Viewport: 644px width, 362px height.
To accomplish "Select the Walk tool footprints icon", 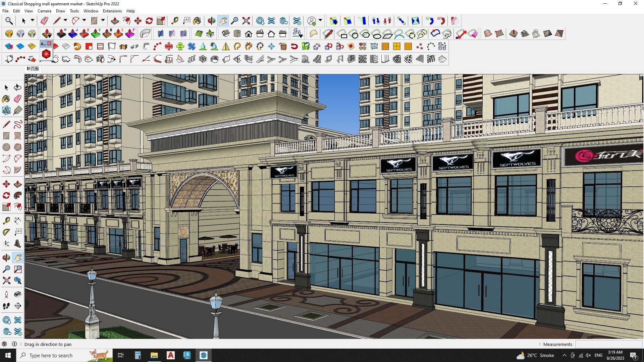I will tap(6, 306).
